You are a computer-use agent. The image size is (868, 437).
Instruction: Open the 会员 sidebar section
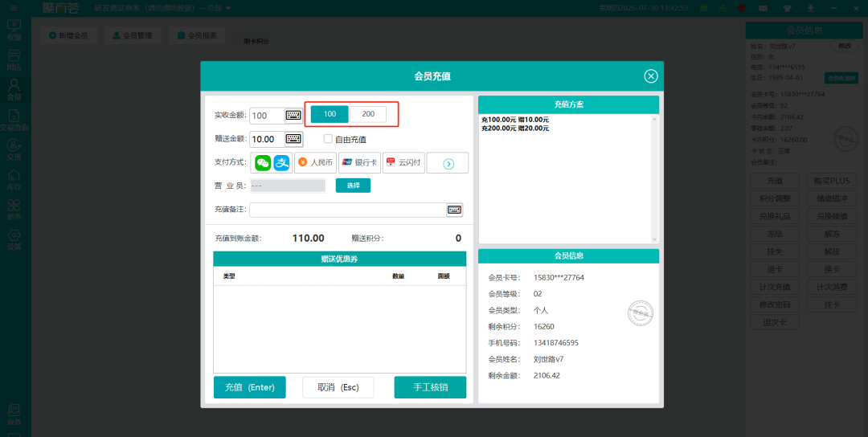(x=14, y=90)
